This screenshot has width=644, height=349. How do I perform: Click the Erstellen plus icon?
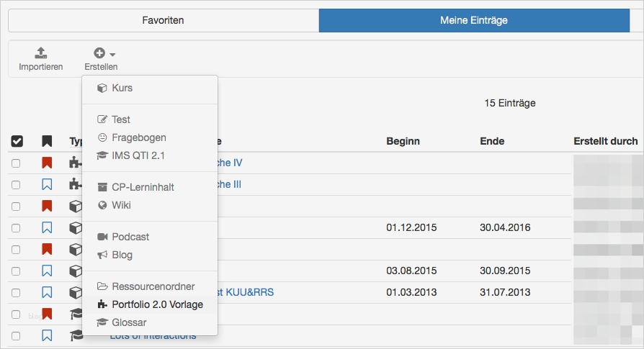coord(99,53)
